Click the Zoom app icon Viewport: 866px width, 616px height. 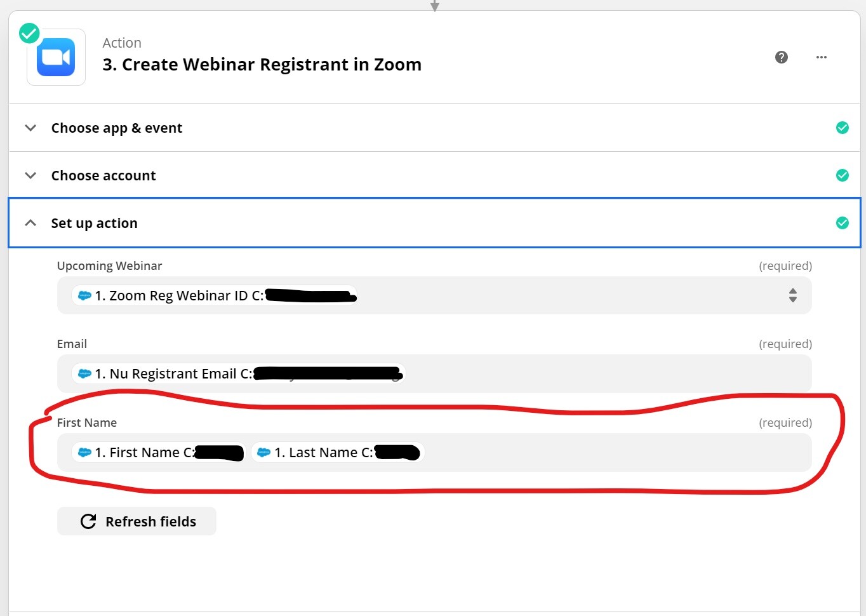click(55, 57)
